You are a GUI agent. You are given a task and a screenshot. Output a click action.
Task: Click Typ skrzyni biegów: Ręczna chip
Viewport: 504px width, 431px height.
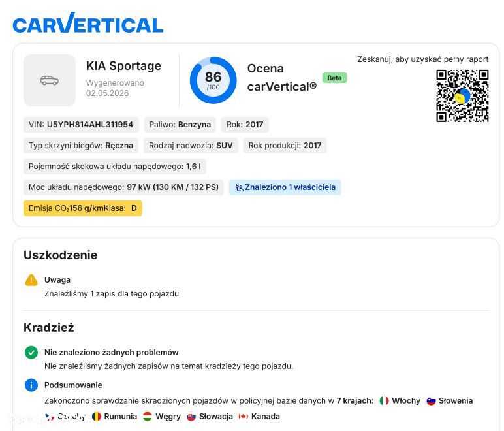tap(81, 146)
